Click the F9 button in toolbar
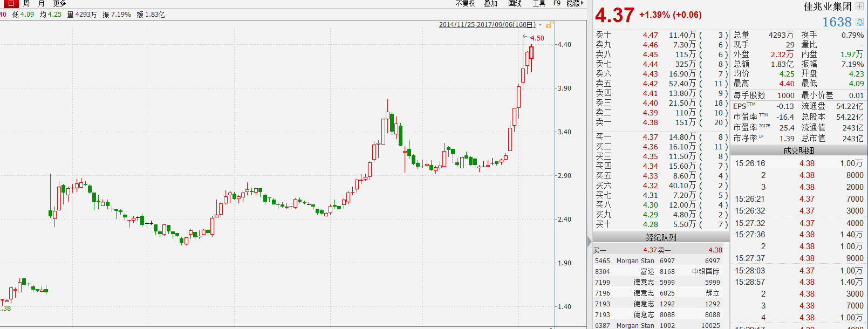Screen dimensions: 868x329 point(557,3)
